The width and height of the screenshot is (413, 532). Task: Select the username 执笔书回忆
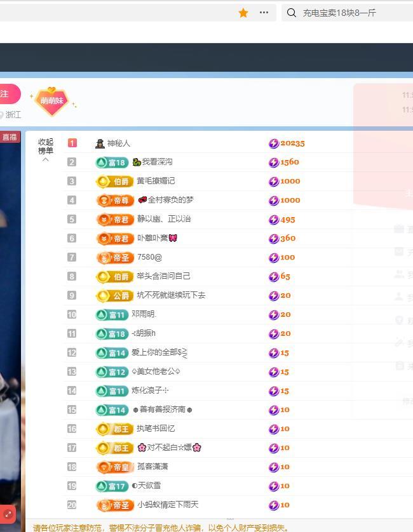pyautogui.click(x=156, y=429)
